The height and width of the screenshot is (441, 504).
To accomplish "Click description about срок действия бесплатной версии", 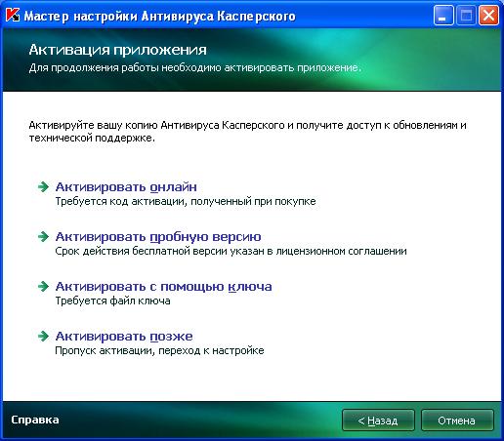I will pos(231,252).
